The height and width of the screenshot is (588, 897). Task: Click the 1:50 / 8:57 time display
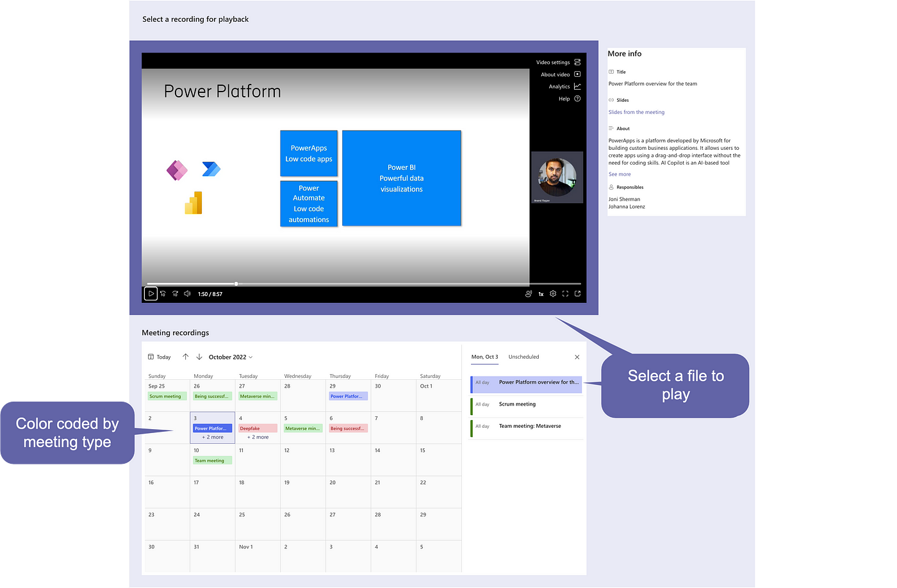coord(210,294)
